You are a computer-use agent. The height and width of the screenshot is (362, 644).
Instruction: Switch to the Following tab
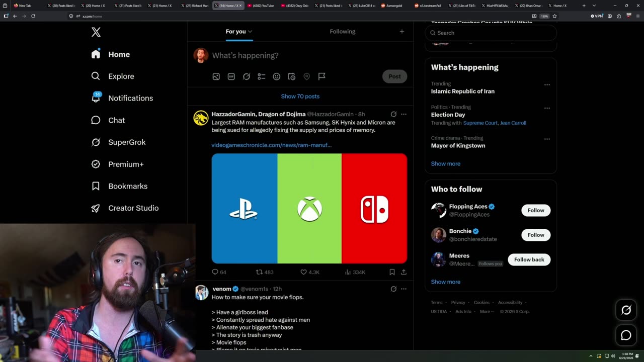tap(342, 31)
